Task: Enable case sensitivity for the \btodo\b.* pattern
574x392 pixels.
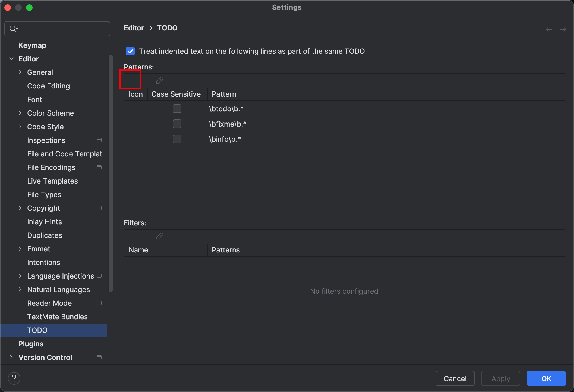Action: 177,109
